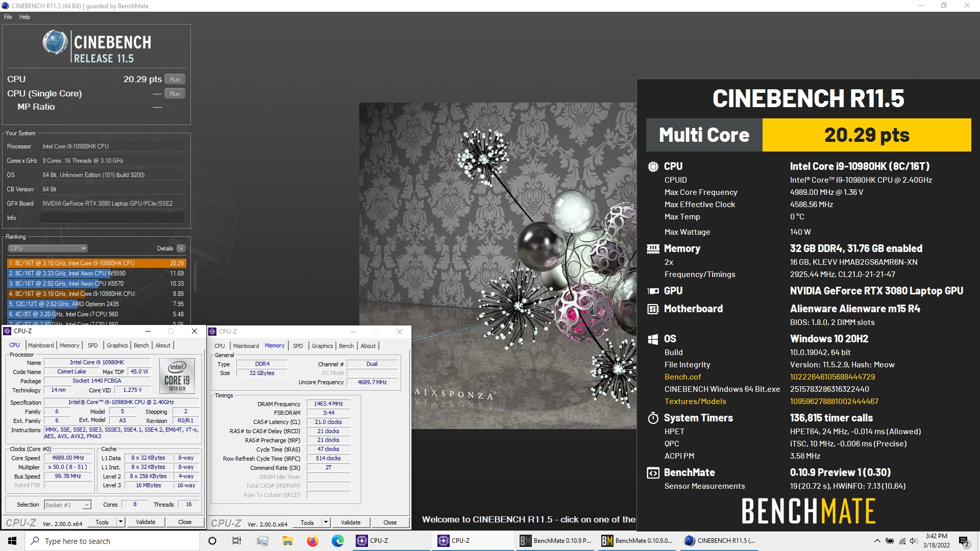Switch to CINEBENCH R11.5 taskbar item
This screenshot has height=551, width=980.
[x=720, y=541]
